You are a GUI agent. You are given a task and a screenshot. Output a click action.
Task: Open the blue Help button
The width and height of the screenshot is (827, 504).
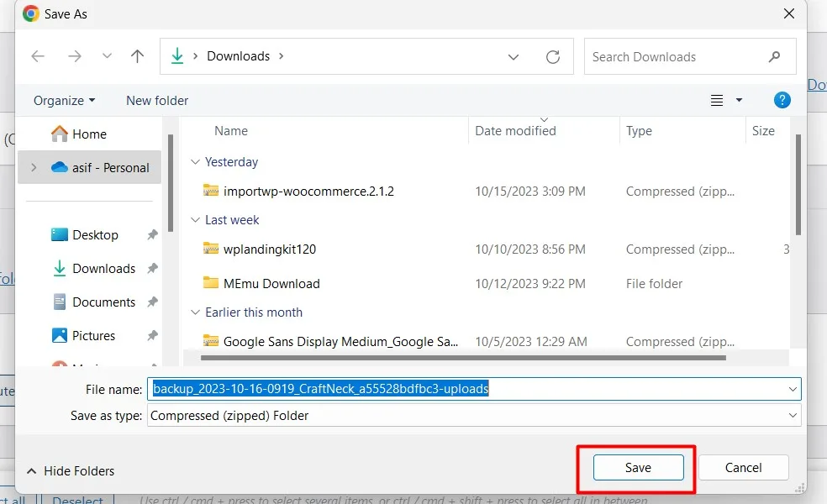click(782, 100)
